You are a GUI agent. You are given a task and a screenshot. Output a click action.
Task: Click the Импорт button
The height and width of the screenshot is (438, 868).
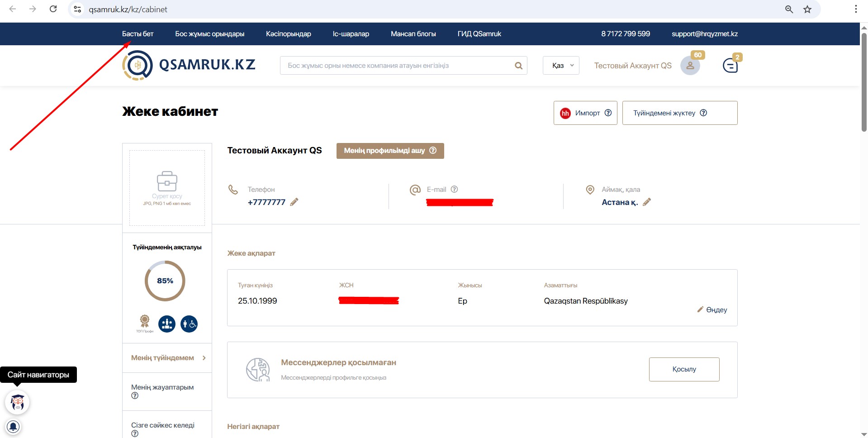coord(585,113)
